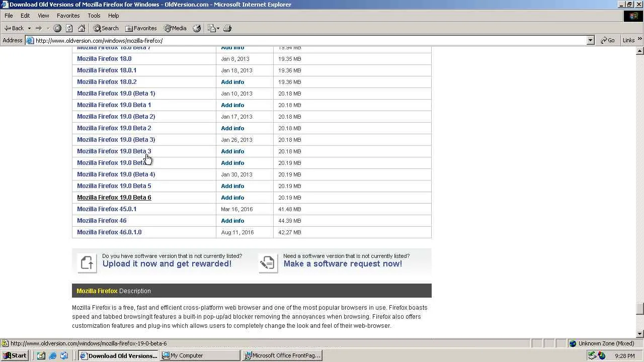Viewport: 644px width, 362px height.
Task: Expand the Address bar dropdown list
Action: pyautogui.click(x=591, y=40)
